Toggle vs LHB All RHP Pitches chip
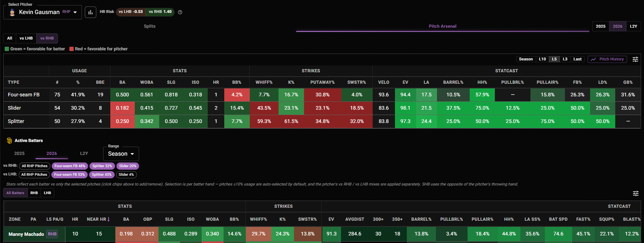The width and height of the screenshot is (644, 243). (x=34, y=175)
